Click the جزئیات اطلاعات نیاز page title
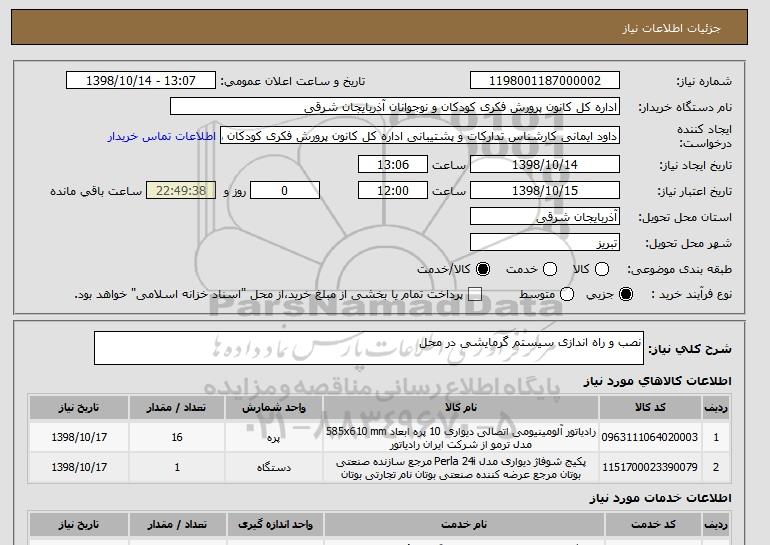The image size is (770, 545). click(x=671, y=28)
